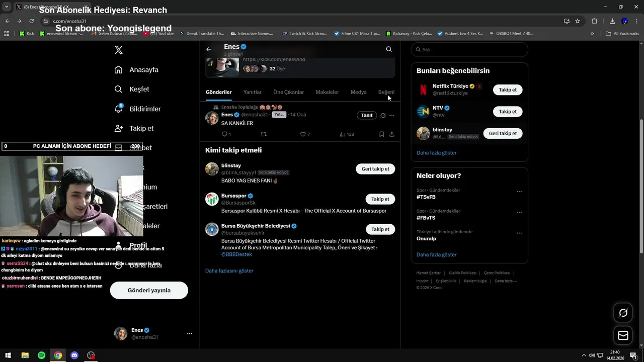Click the Bursaspor avatar
The width and height of the screenshot is (644, 362).
(x=212, y=199)
